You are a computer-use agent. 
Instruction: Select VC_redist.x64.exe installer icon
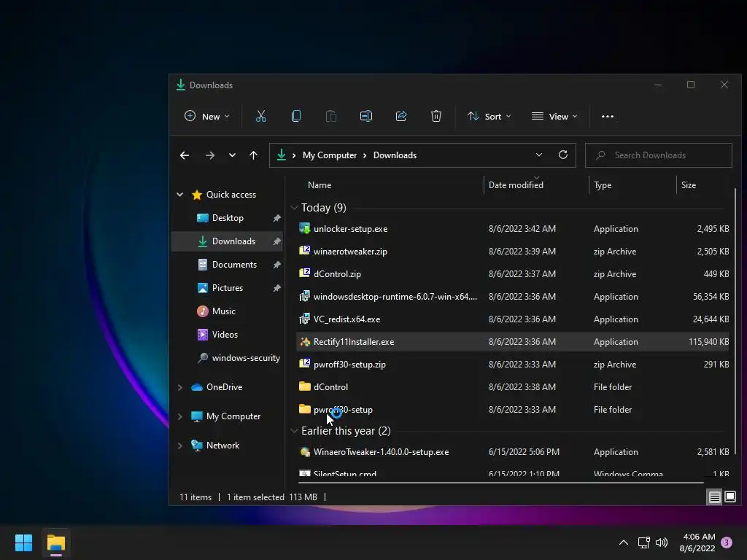click(304, 319)
